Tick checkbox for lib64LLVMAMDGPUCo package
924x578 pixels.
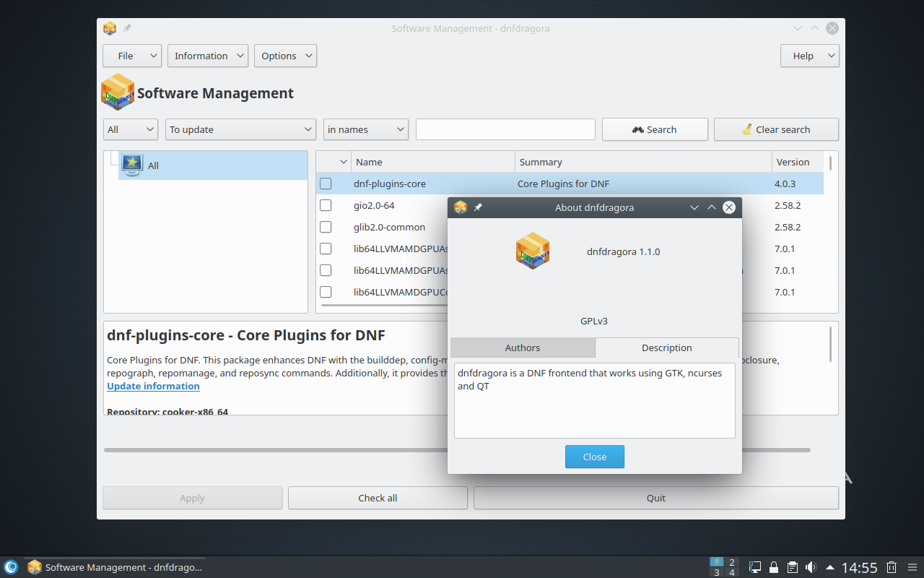326,292
